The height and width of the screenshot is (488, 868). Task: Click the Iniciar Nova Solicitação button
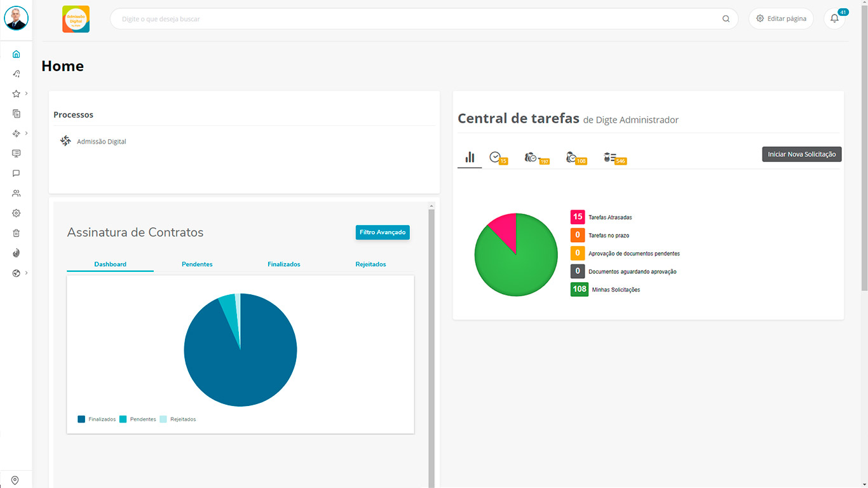tap(801, 154)
